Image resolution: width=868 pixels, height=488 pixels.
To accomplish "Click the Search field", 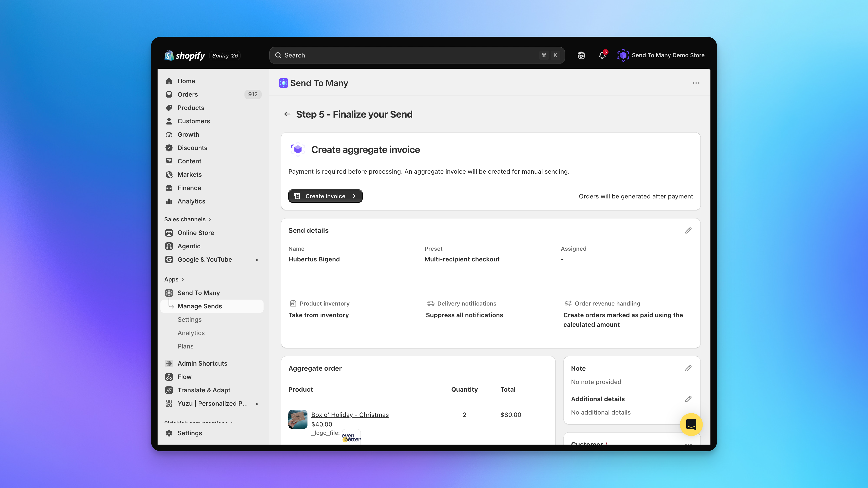I will 417,55.
